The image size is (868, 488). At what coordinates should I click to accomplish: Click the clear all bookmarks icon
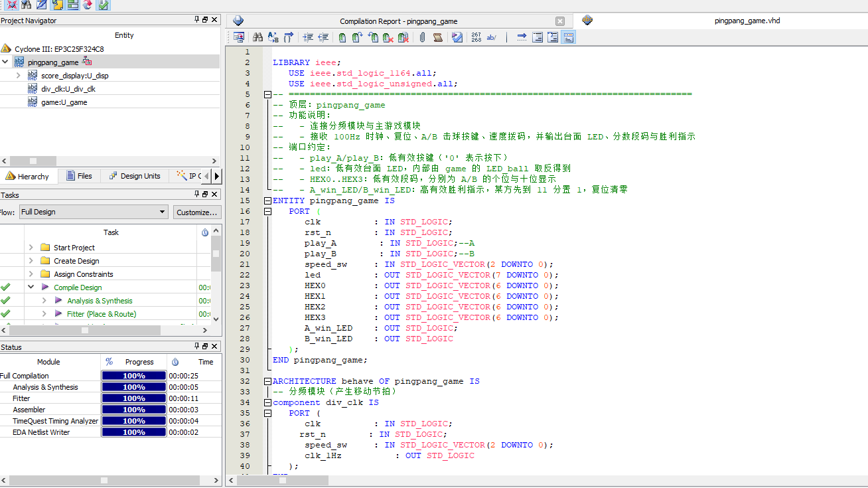click(403, 37)
